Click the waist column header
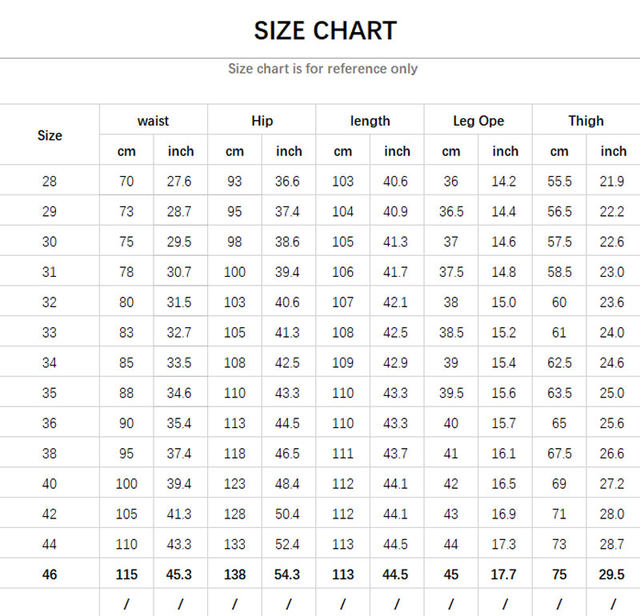The image size is (640, 616). tap(153, 121)
